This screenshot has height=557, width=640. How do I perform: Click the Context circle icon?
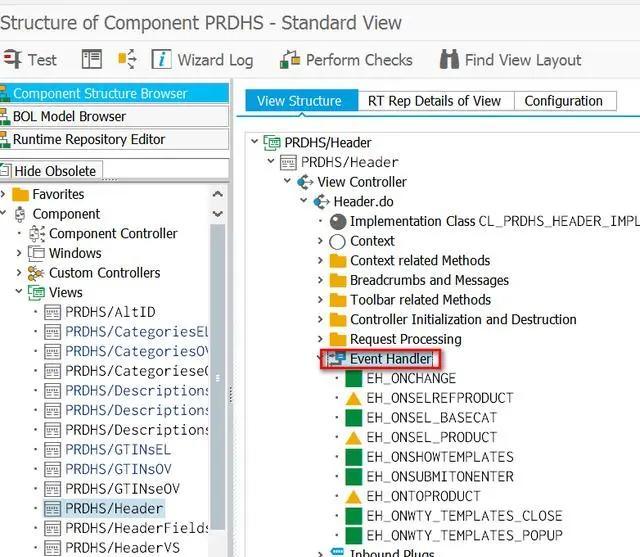pyautogui.click(x=338, y=241)
